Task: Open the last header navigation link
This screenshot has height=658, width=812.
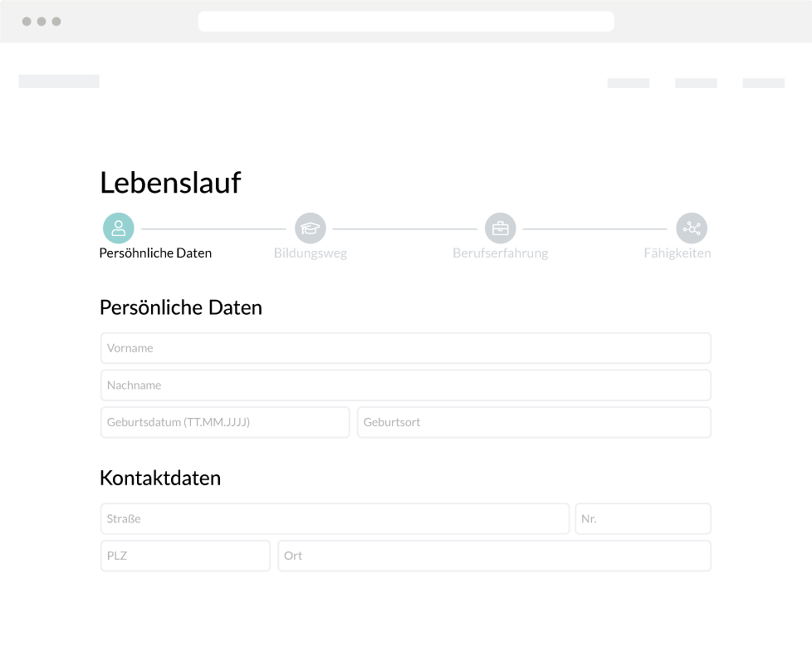Action: pyautogui.click(x=763, y=83)
